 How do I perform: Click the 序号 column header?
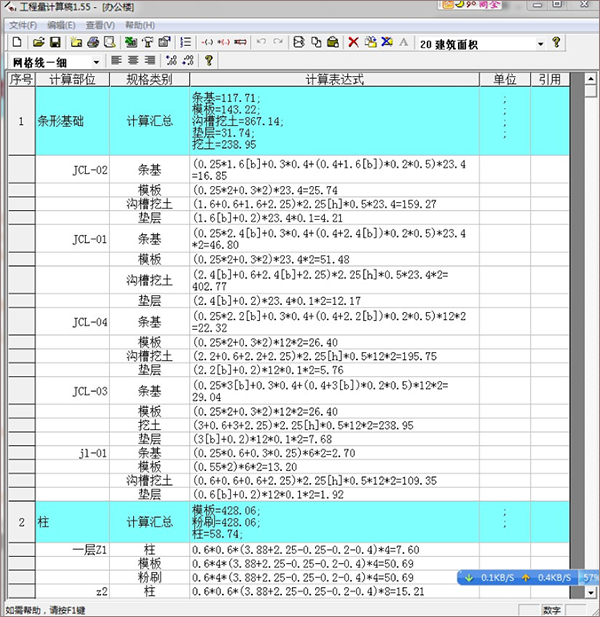pos(22,79)
